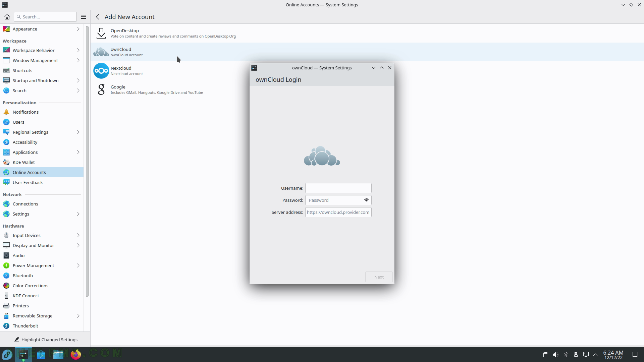Open Users settings
This screenshot has height=362, width=644.
click(42, 122)
